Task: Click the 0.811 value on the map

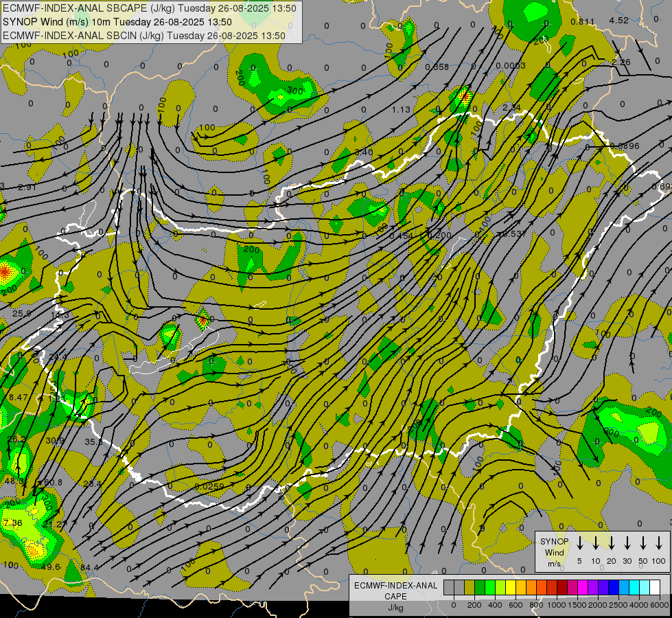Action: 583,21
